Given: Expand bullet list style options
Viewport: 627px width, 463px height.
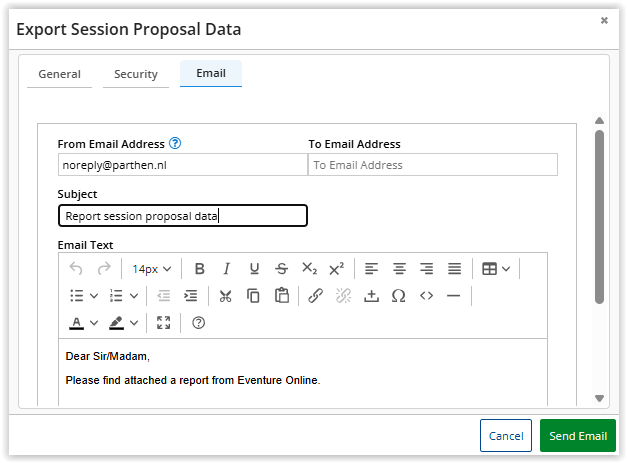Looking at the screenshot, I should 94,296.
